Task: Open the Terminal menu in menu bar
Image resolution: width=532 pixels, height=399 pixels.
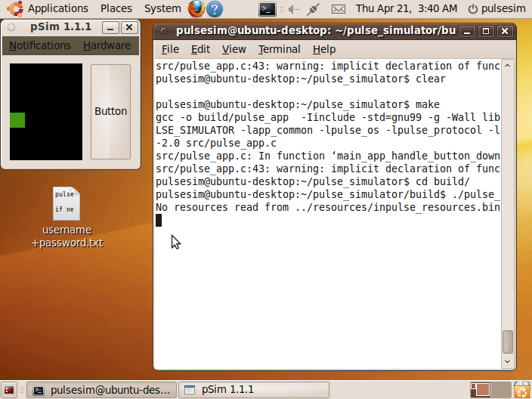Action: (279, 49)
